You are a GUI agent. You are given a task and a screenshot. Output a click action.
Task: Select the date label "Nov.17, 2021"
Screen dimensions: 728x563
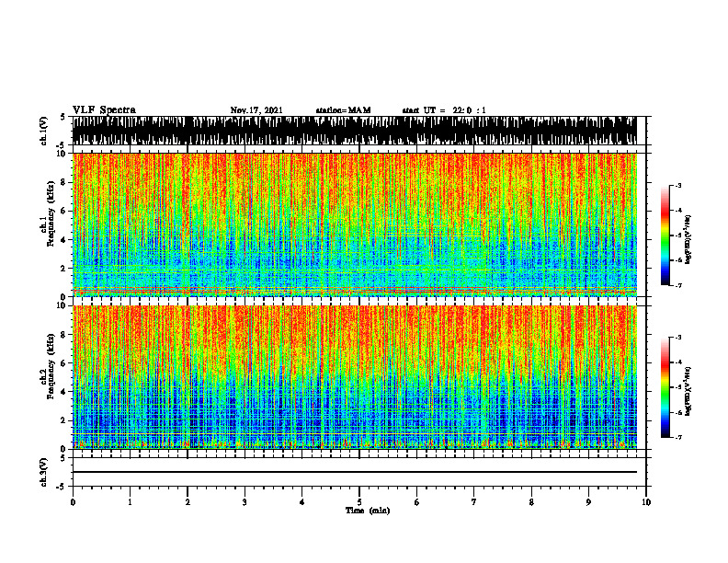pos(256,110)
